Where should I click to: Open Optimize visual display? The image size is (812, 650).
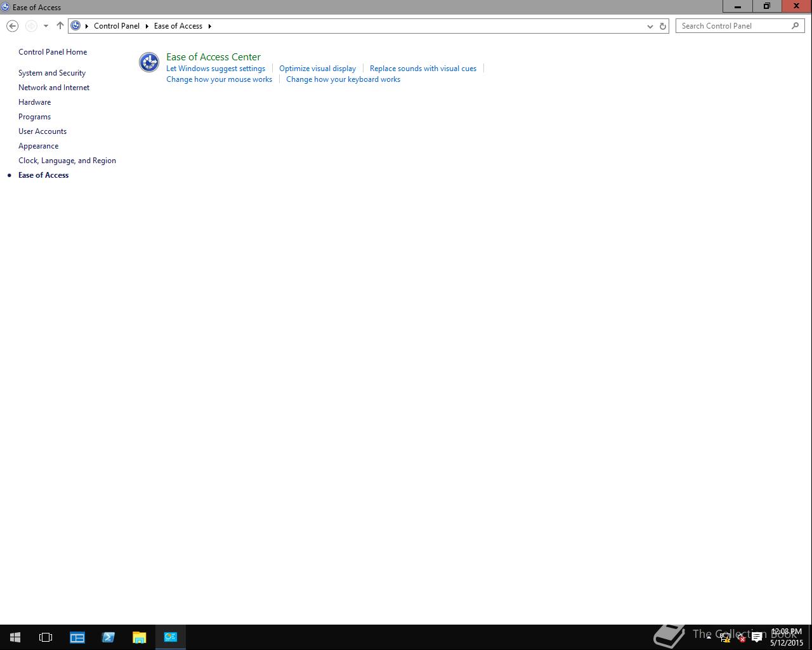coord(317,69)
